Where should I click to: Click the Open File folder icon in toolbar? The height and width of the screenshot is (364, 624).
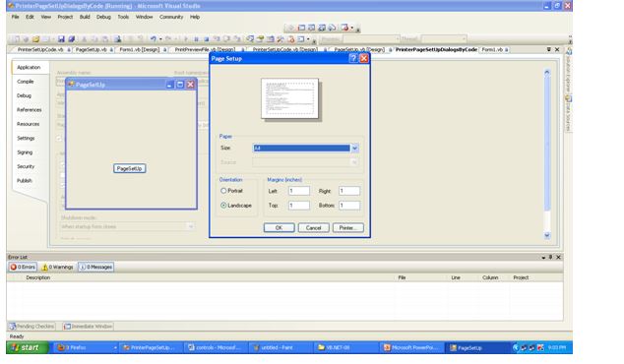[35, 39]
